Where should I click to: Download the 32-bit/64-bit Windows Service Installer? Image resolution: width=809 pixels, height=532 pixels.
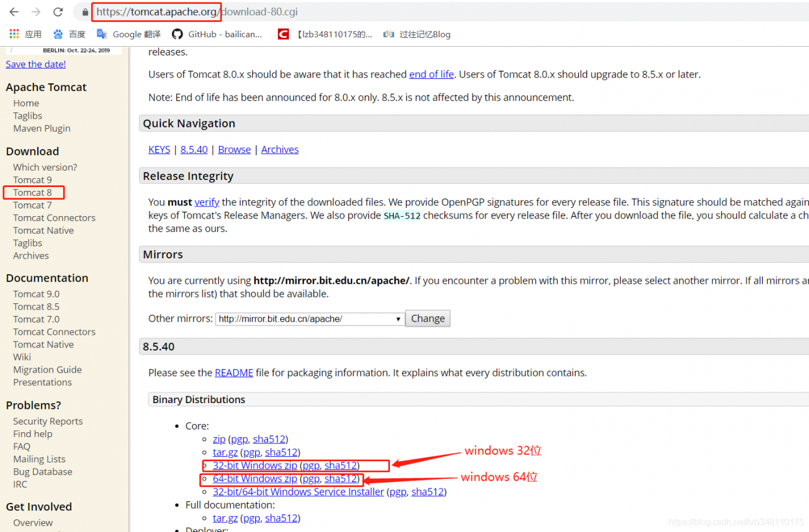pos(298,492)
